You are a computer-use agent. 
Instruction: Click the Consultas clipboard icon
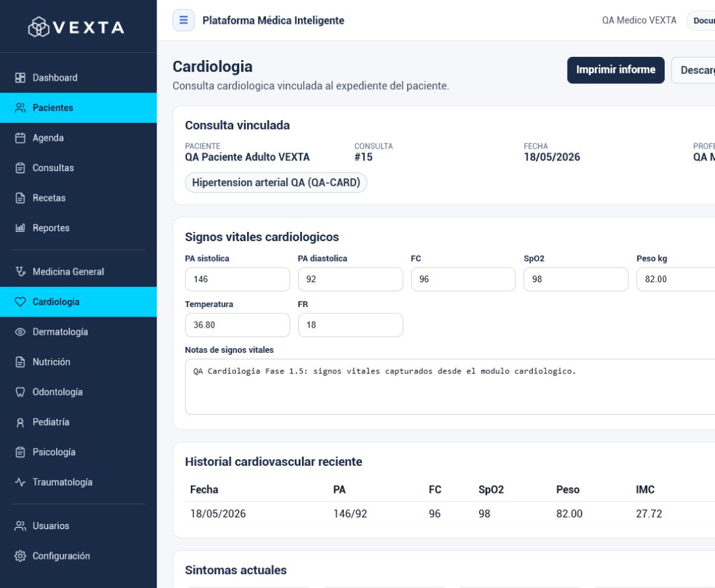(20, 168)
